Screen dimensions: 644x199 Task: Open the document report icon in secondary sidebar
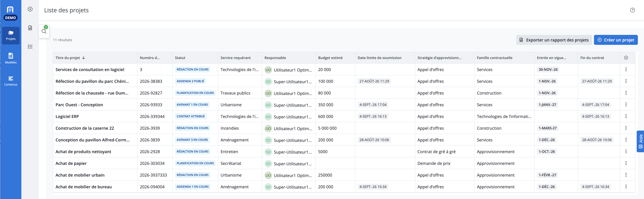[30, 28]
